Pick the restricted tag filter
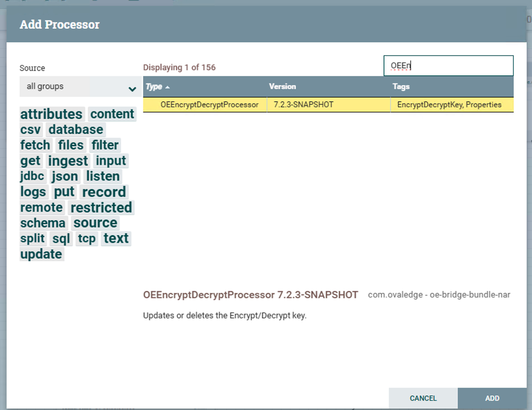 coord(101,208)
